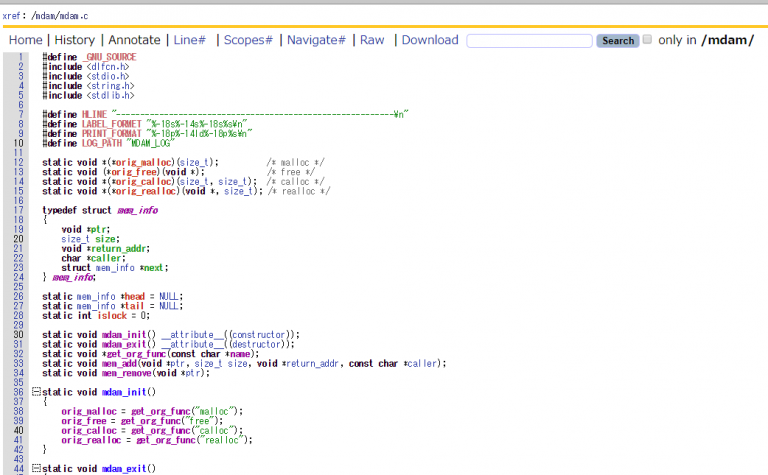
Task: Tick the 'only in /mdam/' checkbox
Action: point(647,40)
